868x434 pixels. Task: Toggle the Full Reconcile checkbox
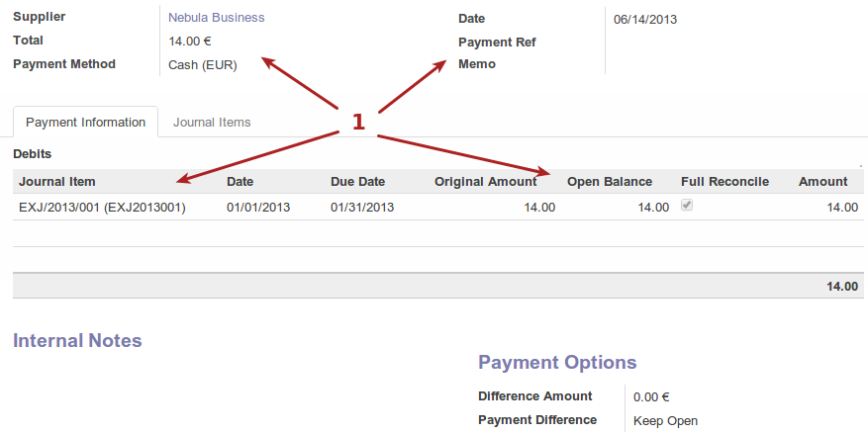click(687, 206)
